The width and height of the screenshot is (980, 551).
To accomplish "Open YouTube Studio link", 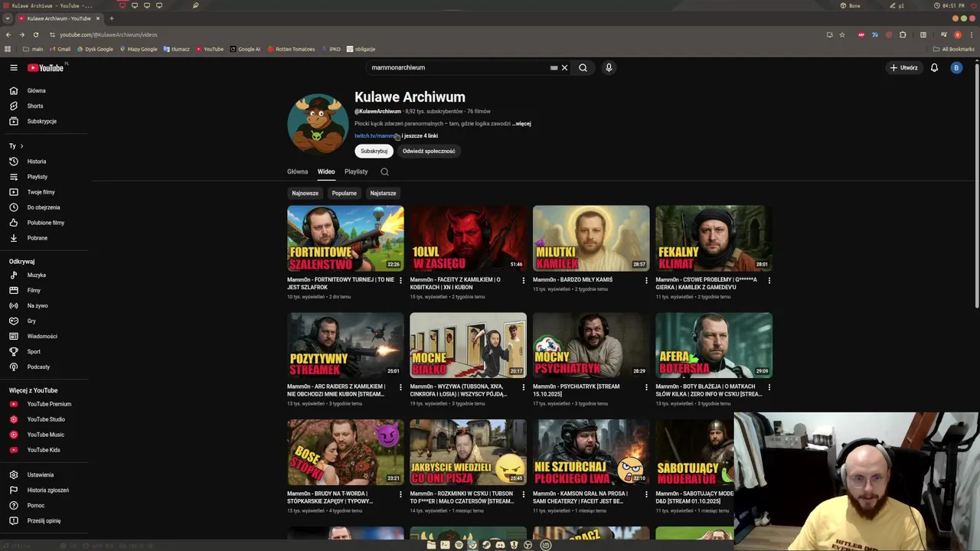I will point(46,419).
